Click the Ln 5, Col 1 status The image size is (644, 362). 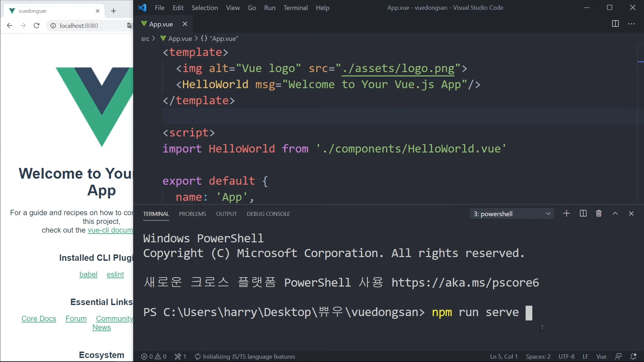coord(504,357)
